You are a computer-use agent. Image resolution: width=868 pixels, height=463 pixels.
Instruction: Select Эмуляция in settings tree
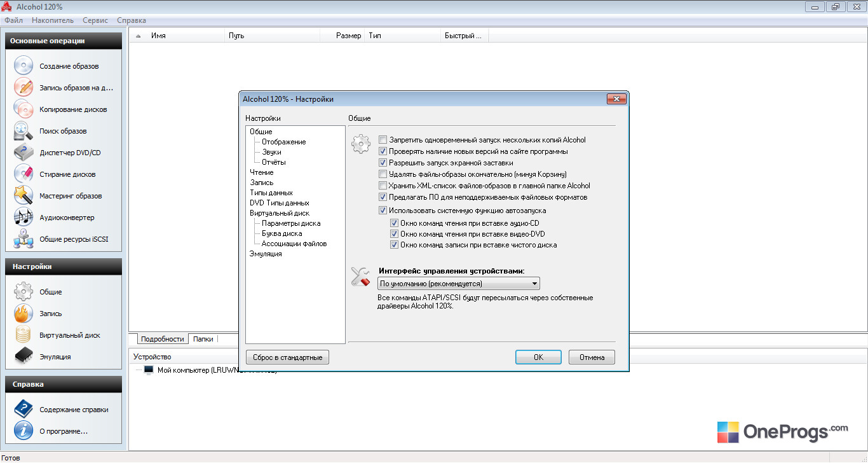[x=266, y=254]
